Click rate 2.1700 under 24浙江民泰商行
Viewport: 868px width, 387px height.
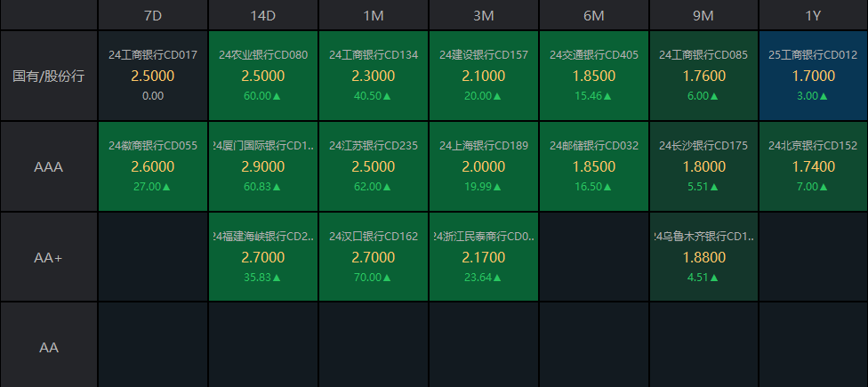click(x=483, y=257)
